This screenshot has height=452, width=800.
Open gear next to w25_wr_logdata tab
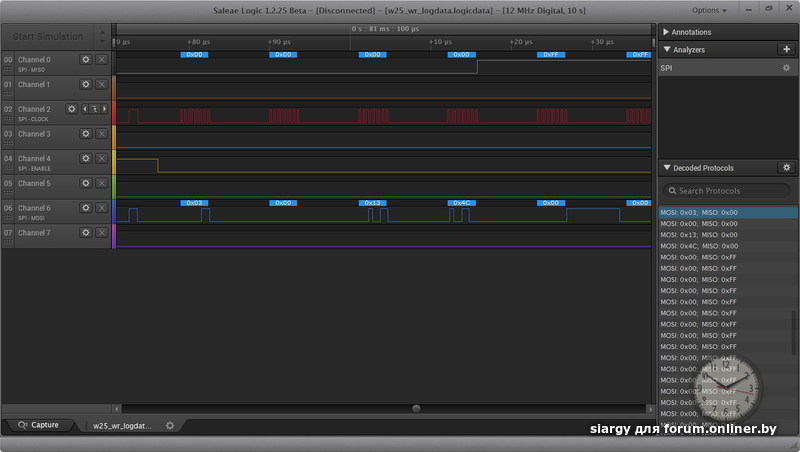tap(170, 425)
